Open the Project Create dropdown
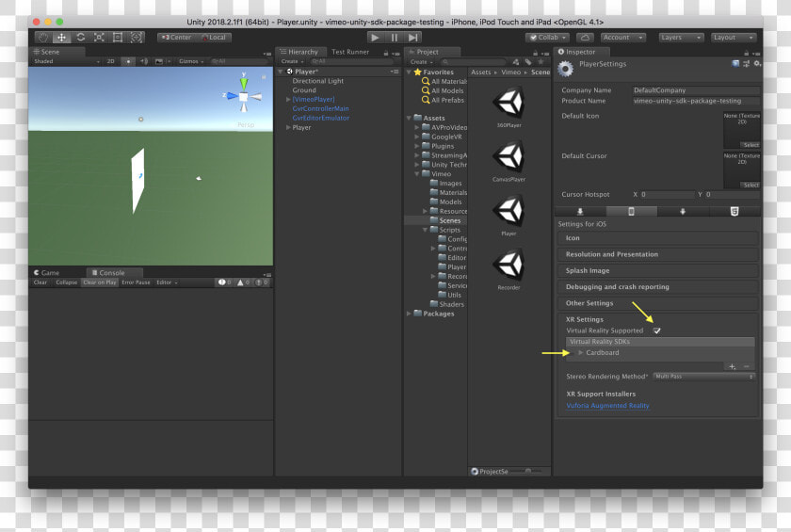This screenshot has height=532, width=791. 421,61
